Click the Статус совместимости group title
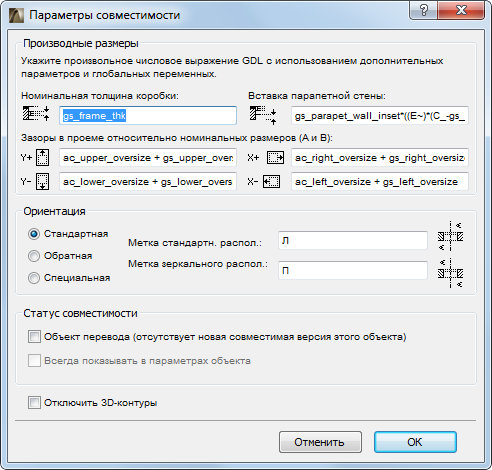Image resolution: width=492 pixels, height=470 pixels. tap(80, 313)
